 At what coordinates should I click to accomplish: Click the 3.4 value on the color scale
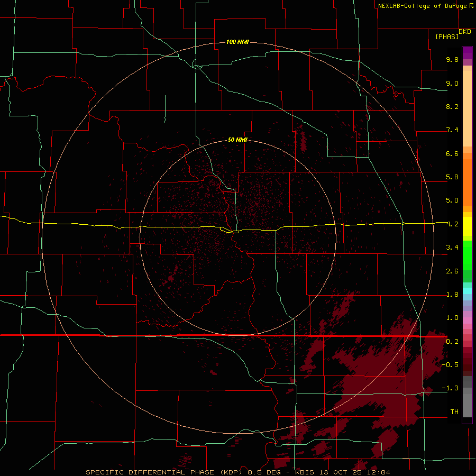452,248
